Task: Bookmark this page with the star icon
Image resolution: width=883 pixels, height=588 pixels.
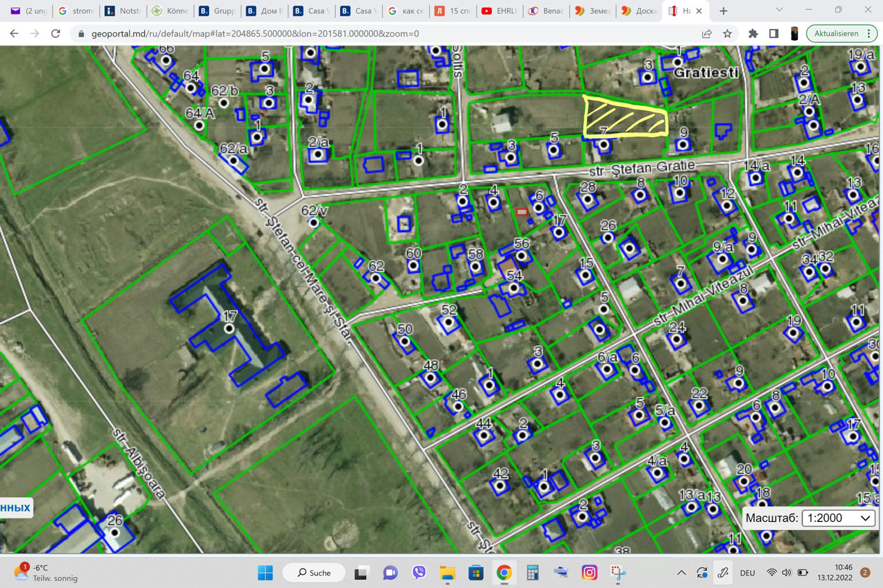Action: (x=727, y=34)
